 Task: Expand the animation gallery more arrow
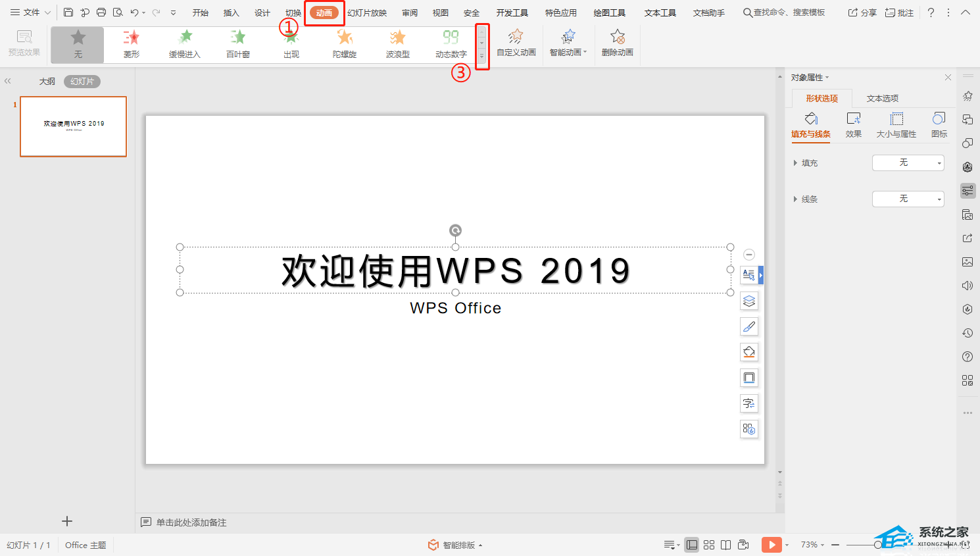click(482, 57)
